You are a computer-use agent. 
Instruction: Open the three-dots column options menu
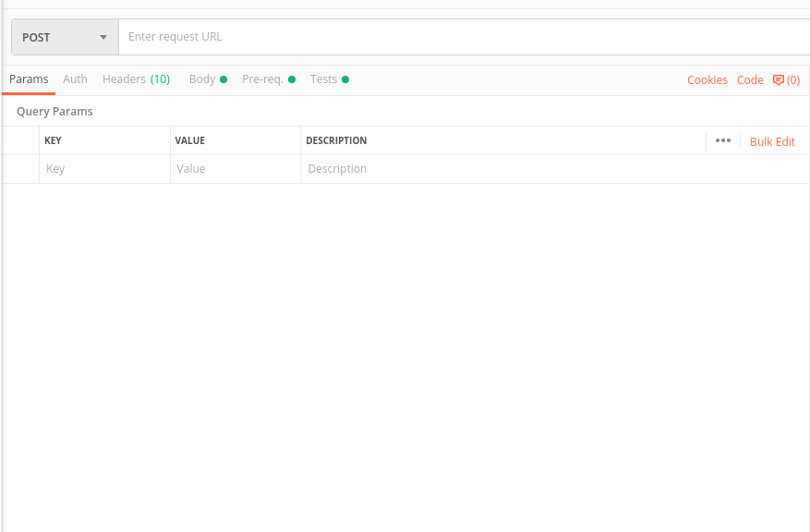722,141
